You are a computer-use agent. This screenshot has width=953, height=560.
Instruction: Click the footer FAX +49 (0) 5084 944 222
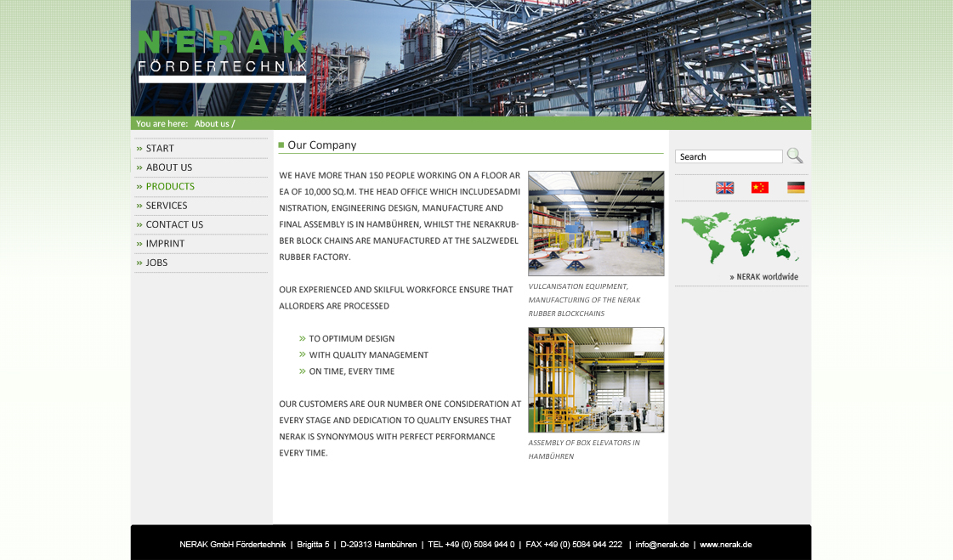pyautogui.click(x=574, y=545)
